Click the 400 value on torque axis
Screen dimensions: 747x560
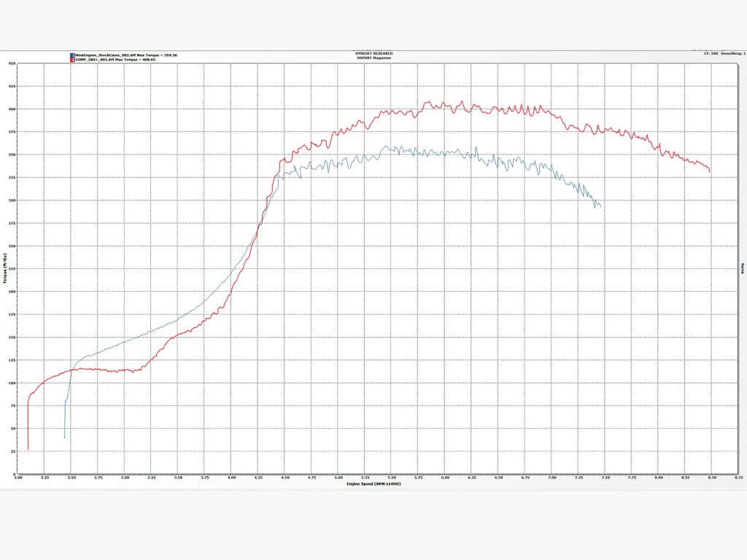point(12,109)
